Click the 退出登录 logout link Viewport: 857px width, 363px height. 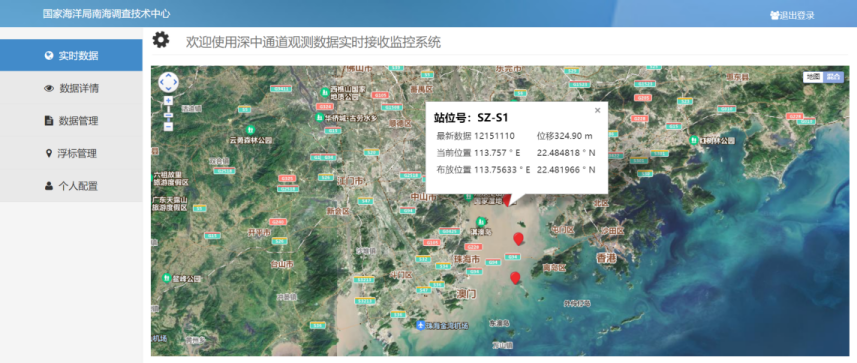pyautogui.click(x=792, y=15)
